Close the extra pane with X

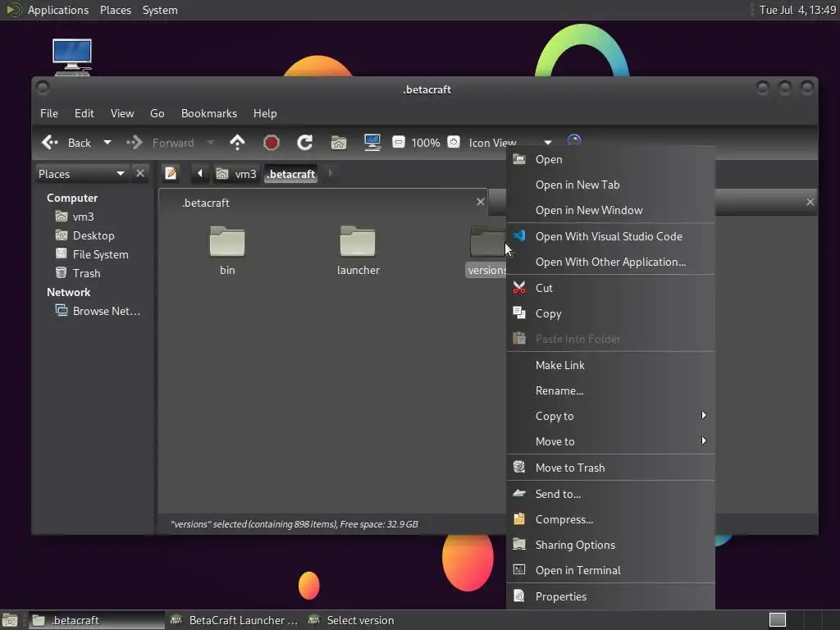click(810, 202)
